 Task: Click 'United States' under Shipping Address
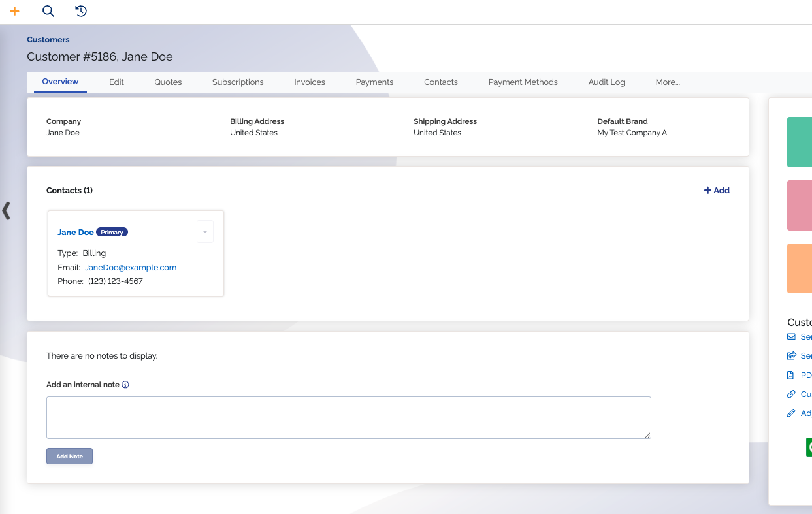[x=437, y=133]
